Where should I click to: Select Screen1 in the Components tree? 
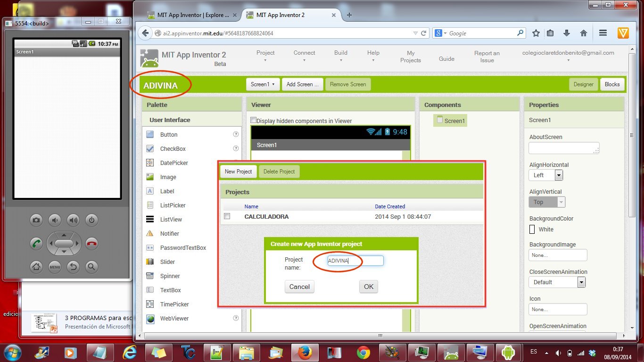[x=451, y=121]
